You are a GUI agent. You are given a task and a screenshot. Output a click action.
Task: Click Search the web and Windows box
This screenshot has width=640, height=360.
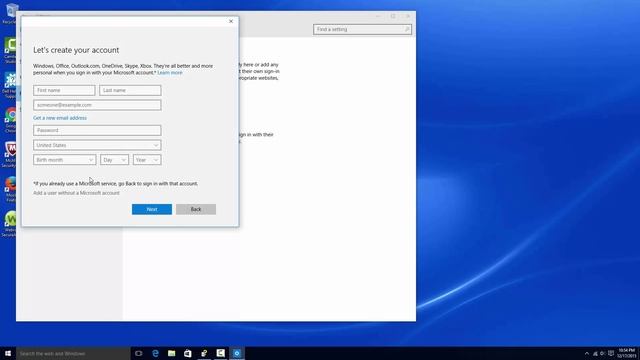coord(73,353)
